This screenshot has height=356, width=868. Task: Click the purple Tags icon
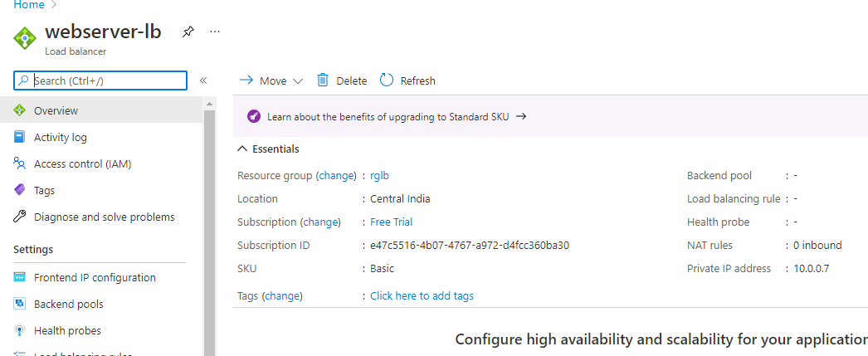pyautogui.click(x=19, y=190)
